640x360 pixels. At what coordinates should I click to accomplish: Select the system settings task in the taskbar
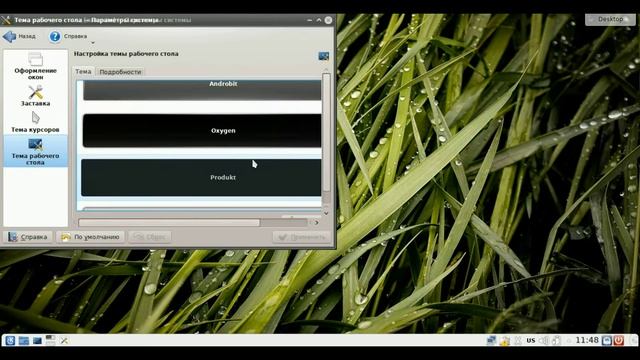pos(64,340)
